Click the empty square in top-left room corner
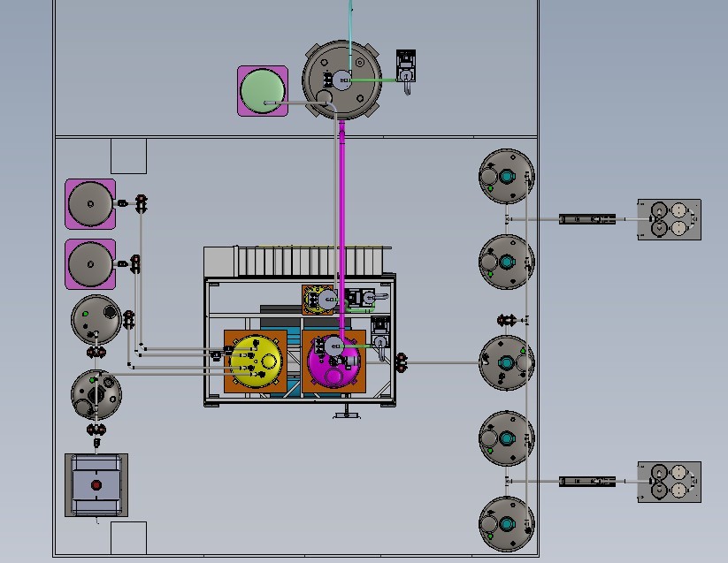This screenshot has height=563, width=728. (128, 156)
